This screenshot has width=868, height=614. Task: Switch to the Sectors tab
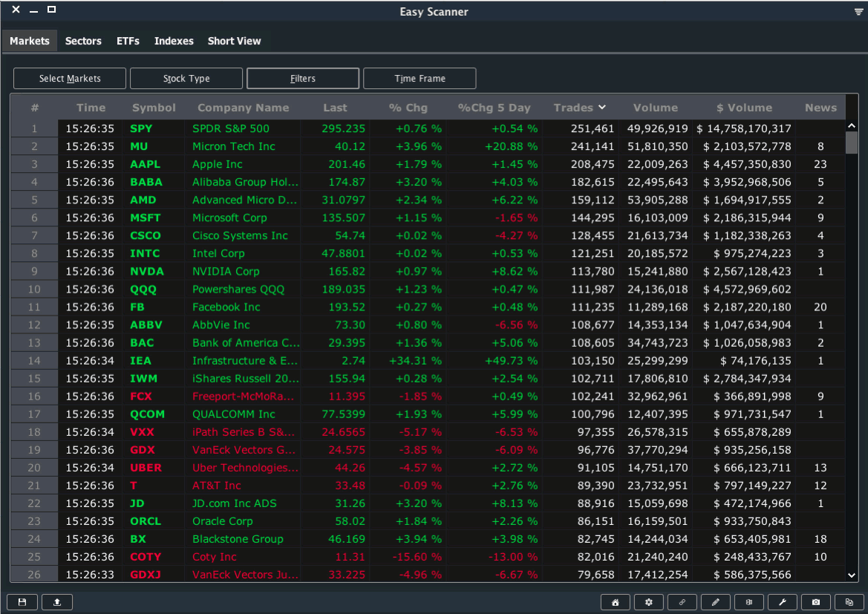point(83,41)
